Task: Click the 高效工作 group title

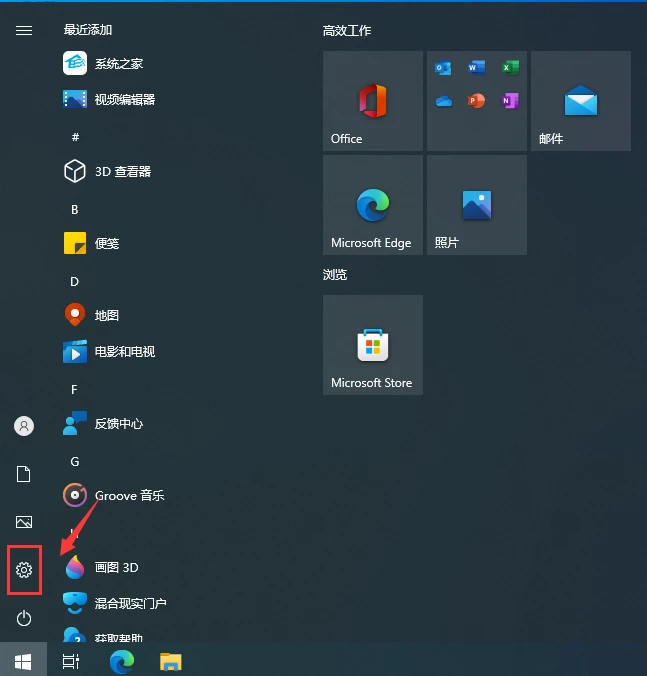Action: [x=347, y=31]
